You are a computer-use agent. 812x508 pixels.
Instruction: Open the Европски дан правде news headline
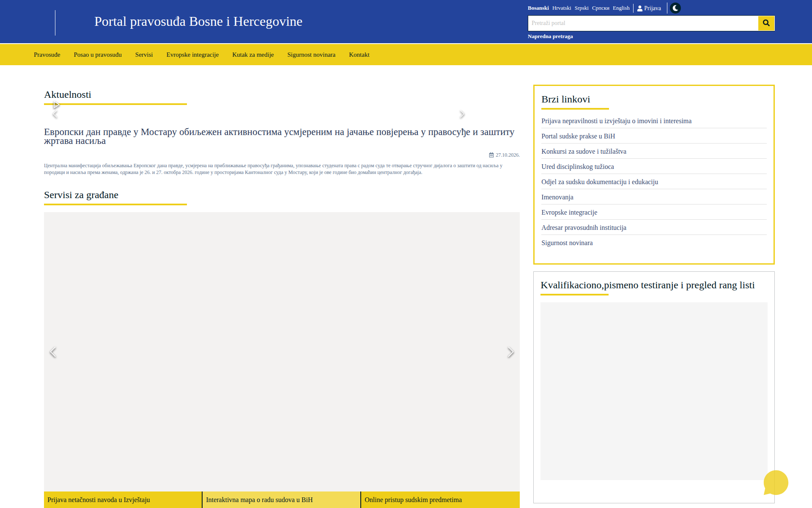coord(279,136)
